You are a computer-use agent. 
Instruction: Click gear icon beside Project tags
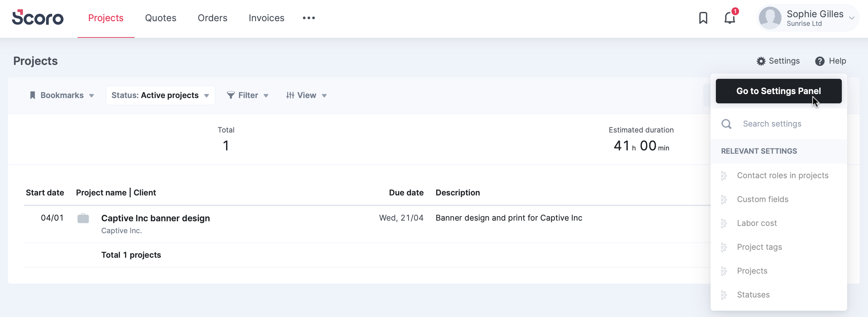click(x=724, y=247)
